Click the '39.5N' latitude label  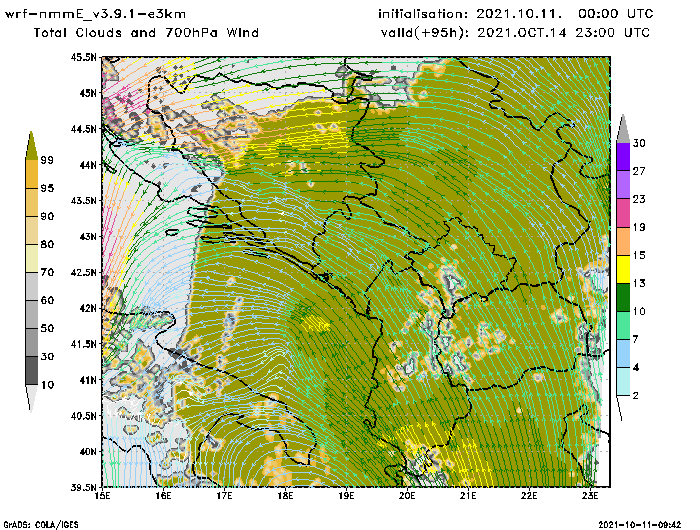click(83, 487)
